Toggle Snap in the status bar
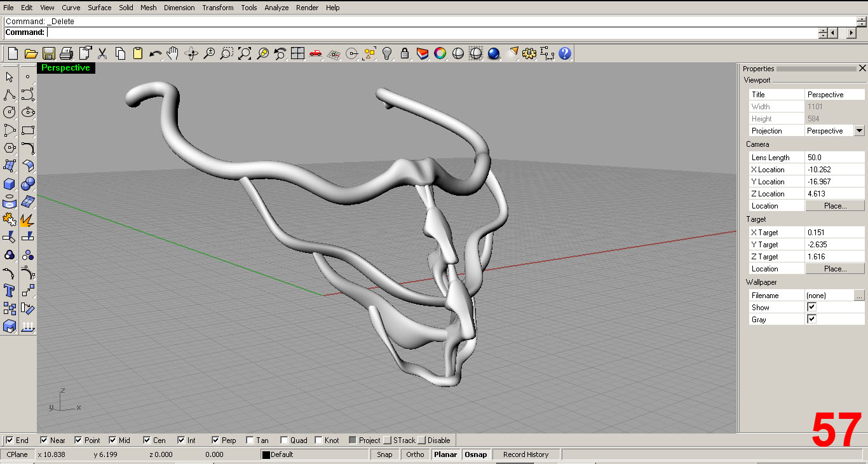The image size is (868, 464). (x=384, y=454)
